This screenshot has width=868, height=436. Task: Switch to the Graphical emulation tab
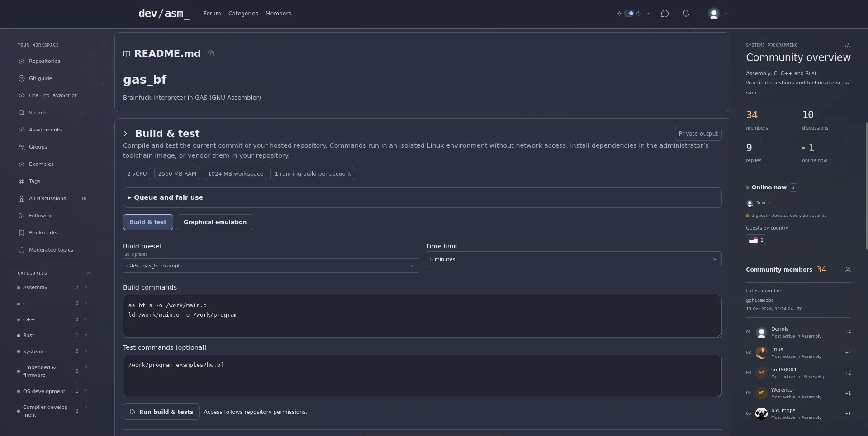pos(215,222)
